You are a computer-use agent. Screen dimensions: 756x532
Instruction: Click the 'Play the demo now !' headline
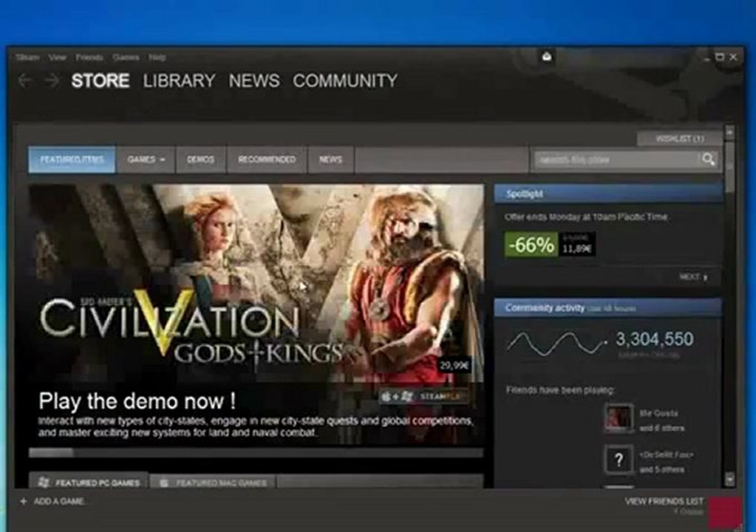point(137,401)
